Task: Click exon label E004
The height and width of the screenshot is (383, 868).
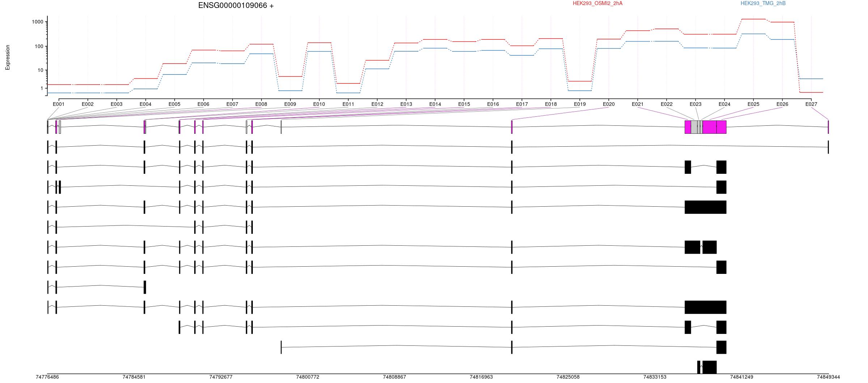Action: click(x=145, y=104)
